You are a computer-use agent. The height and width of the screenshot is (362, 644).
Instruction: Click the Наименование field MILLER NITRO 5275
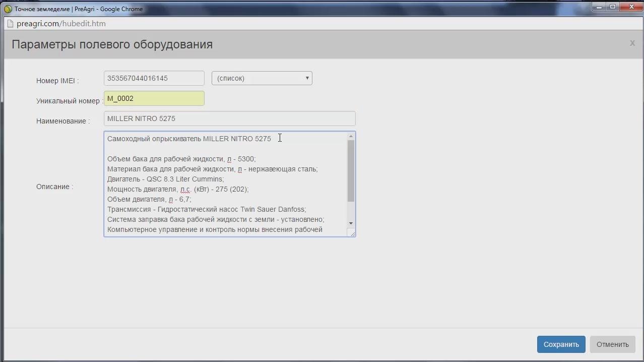coord(229,118)
